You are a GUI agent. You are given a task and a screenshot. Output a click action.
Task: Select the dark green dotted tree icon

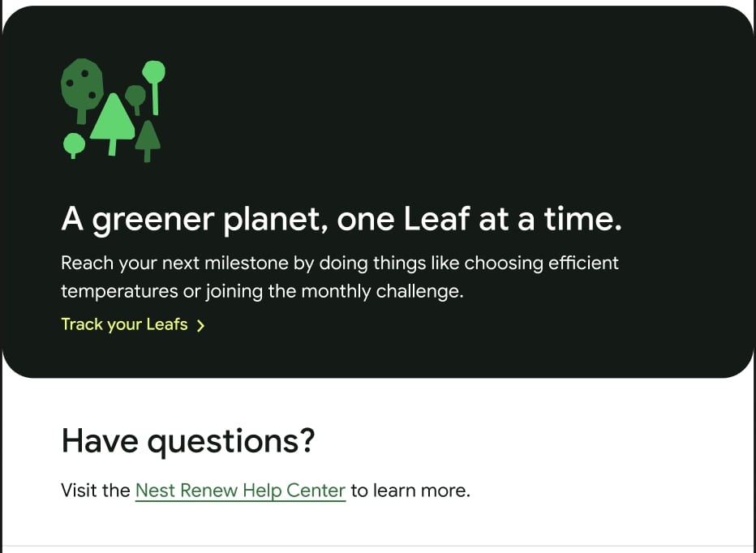pyautogui.click(x=82, y=84)
